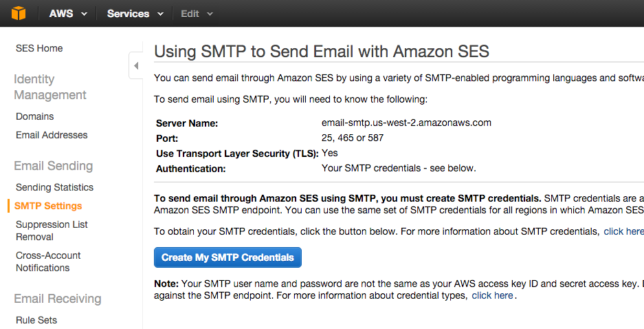Open the Edit dropdown menu
Viewport: 644px width, 329px height.
(197, 14)
